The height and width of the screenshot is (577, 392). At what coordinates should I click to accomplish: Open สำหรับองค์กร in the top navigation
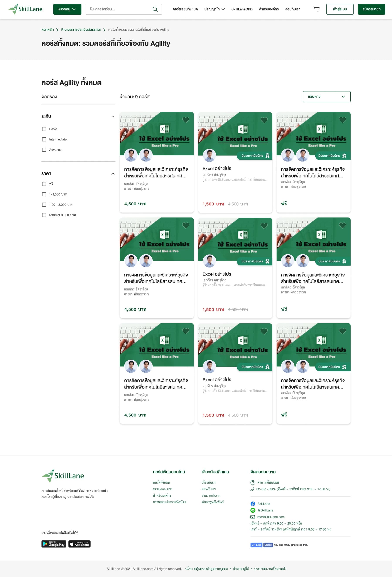(x=269, y=9)
